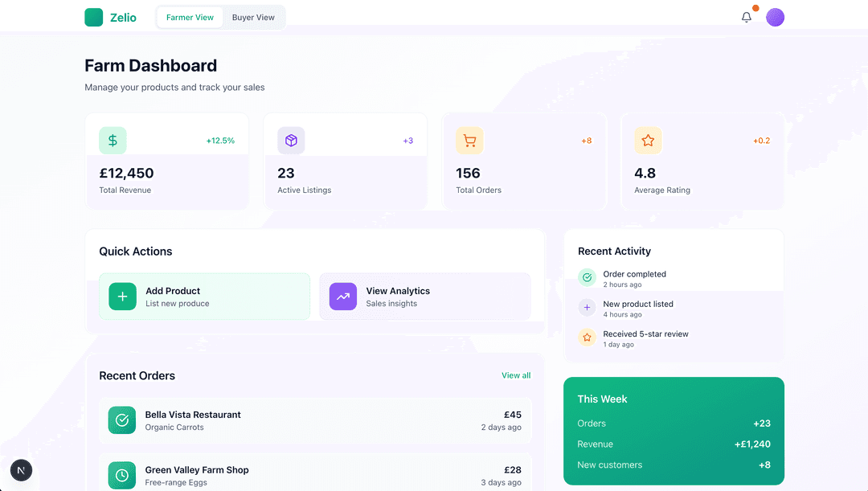Click the Order completed checkmark icon
Screen dimensions: 868x491
point(587,277)
